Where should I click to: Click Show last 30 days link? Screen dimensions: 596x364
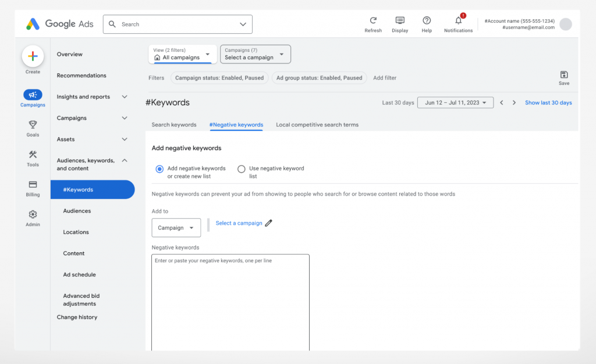pyautogui.click(x=548, y=102)
